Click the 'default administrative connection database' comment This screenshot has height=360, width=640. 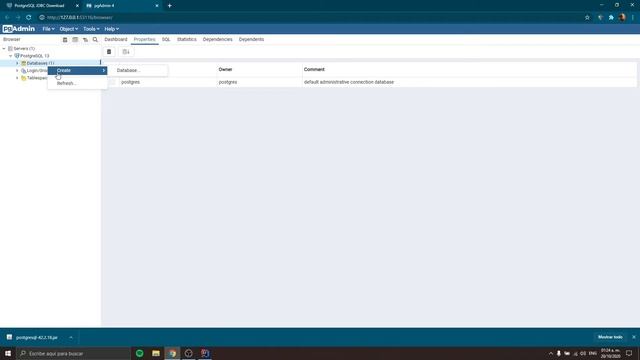(x=349, y=82)
